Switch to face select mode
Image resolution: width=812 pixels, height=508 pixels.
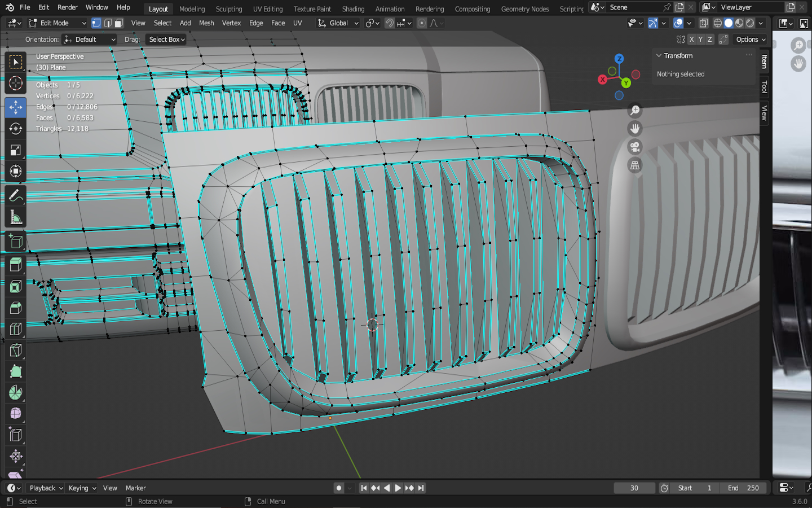pos(119,23)
